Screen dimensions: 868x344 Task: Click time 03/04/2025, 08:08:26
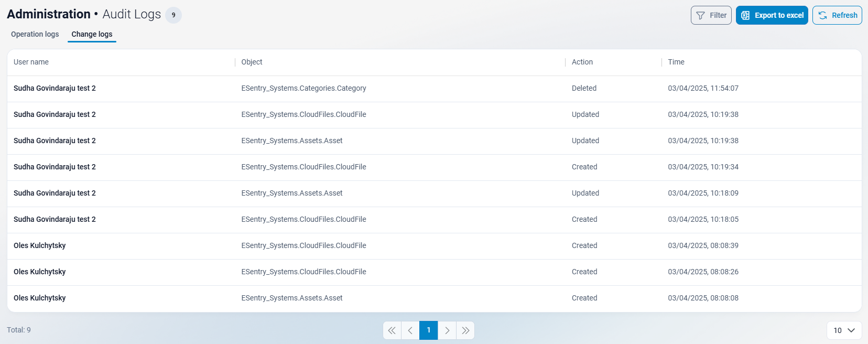pos(703,272)
